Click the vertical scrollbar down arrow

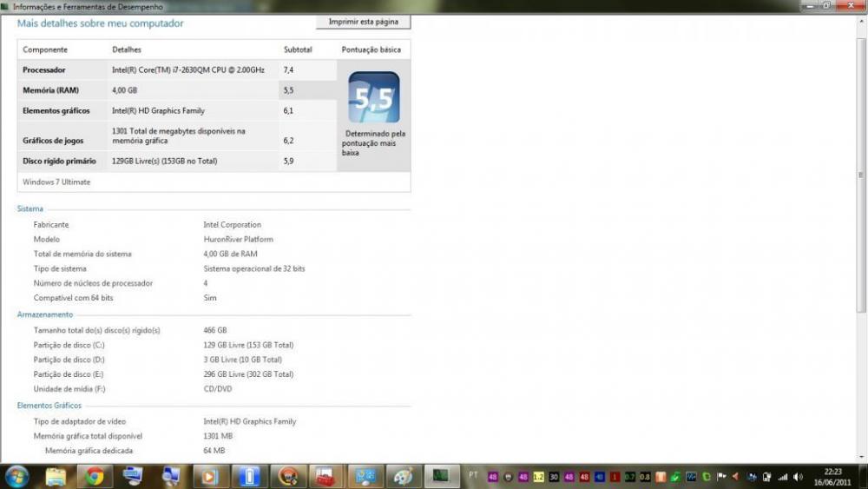(x=861, y=457)
